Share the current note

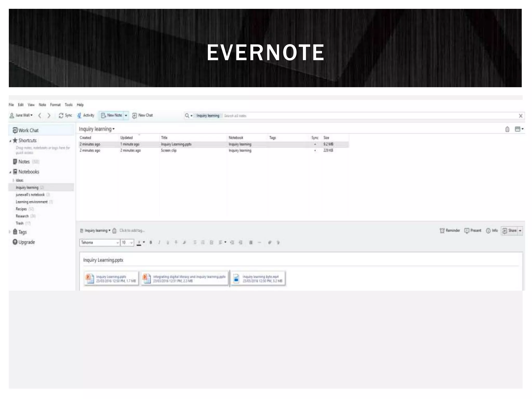pos(509,231)
